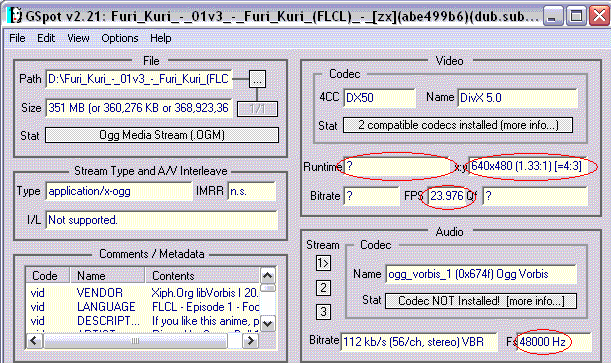
Task: Click the video Bitrate field showing ?
Action: click(x=371, y=196)
